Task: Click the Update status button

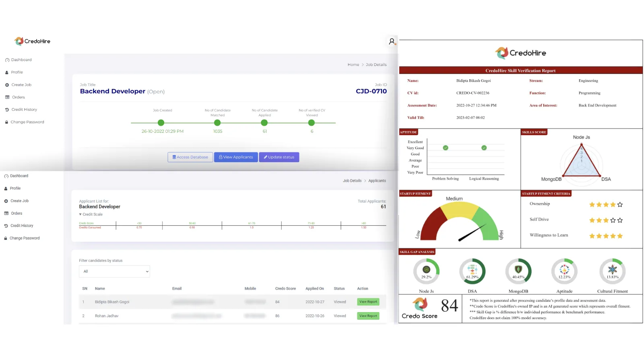Action: [279, 157]
